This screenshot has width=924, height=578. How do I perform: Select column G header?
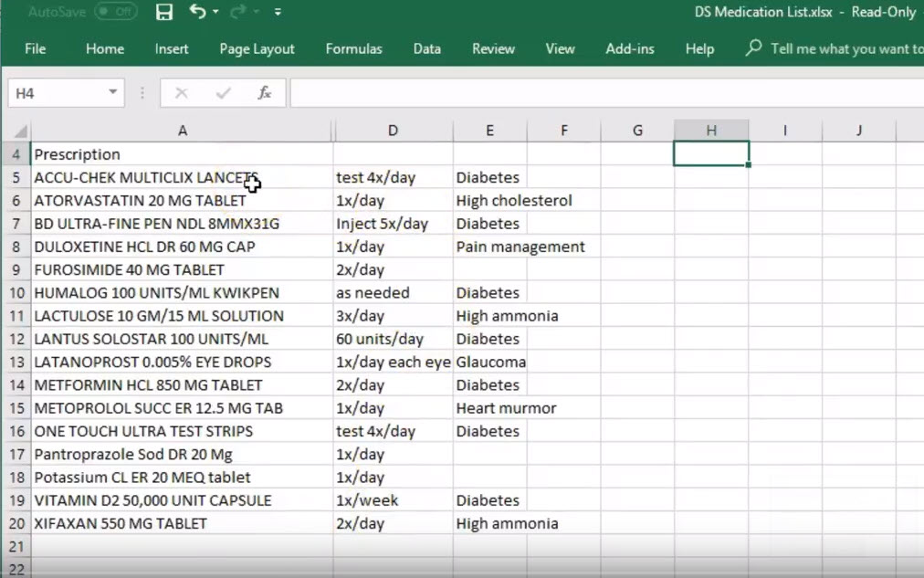637,131
